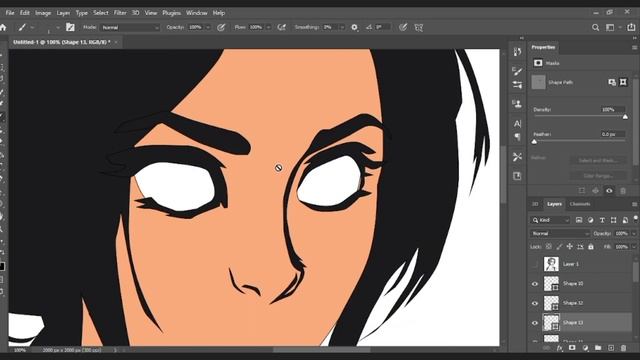This screenshot has height=360, width=640.
Task: Open layer Opacity dropdown arrow
Action: tap(634, 233)
